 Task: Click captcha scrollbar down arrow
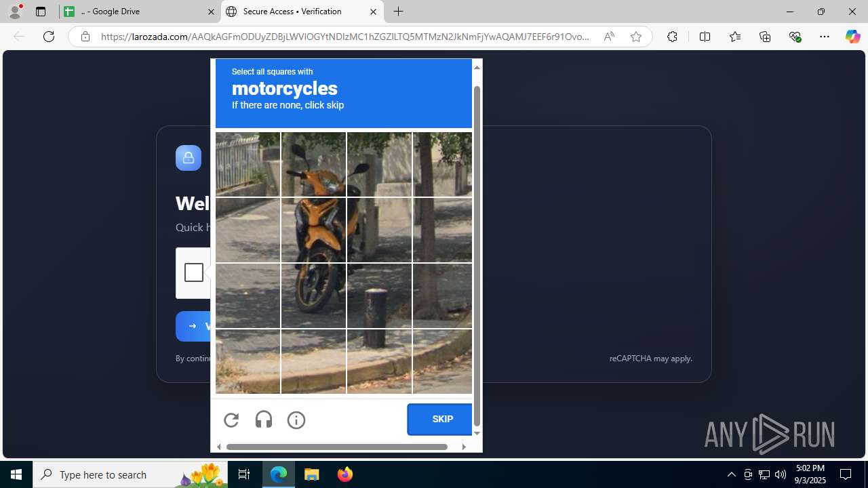477,433
